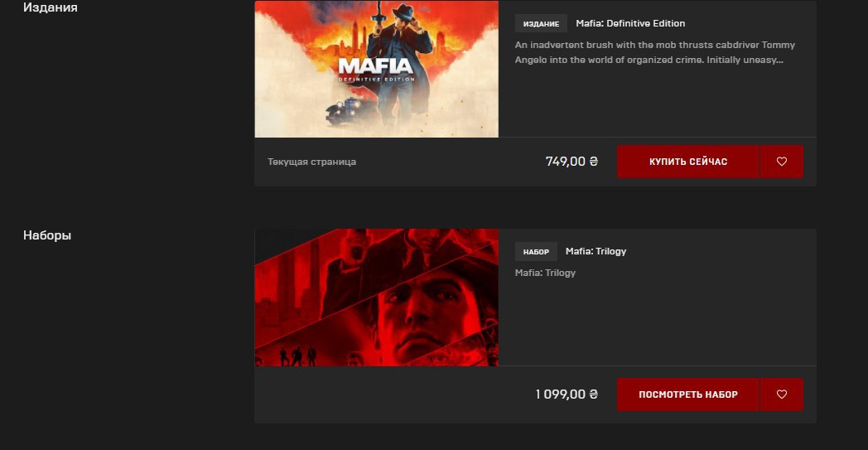
Task: Add Mafia: Trilogy to wishlist via heart
Action: 781,394
